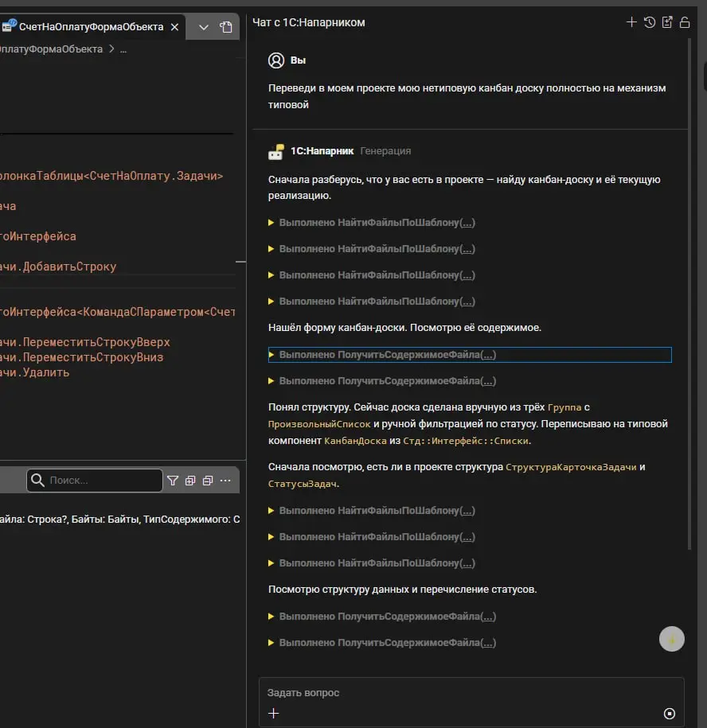Click the inline code Стд::Интерфейс::Списки
This screenshot has height=728, width=707.
[466, 441]
